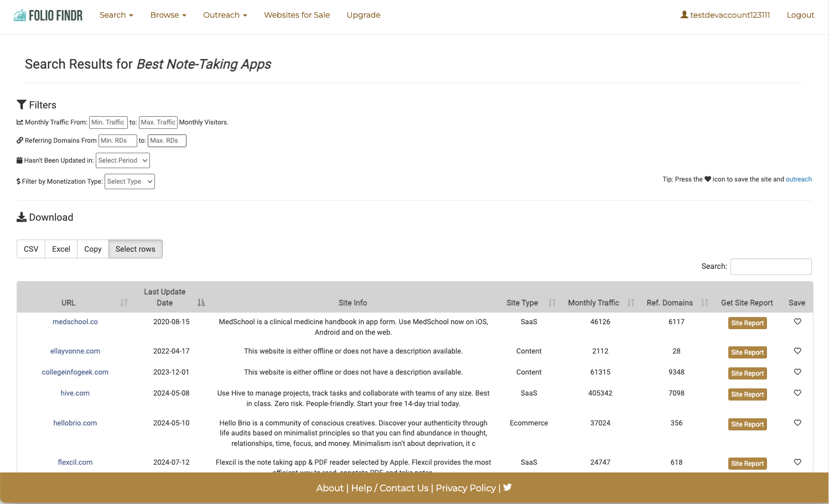Image resolution: width=829 pixels, height=504 pixels.
Task: Get Site Report for collegeinfogeek.com
Action: (x=747, y=373)
